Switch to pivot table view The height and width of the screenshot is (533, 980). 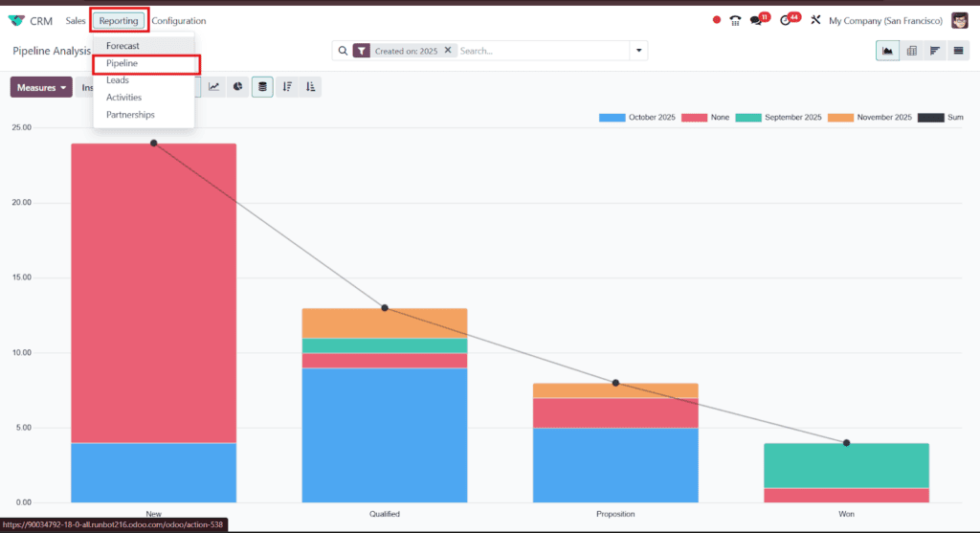point(911,51)
